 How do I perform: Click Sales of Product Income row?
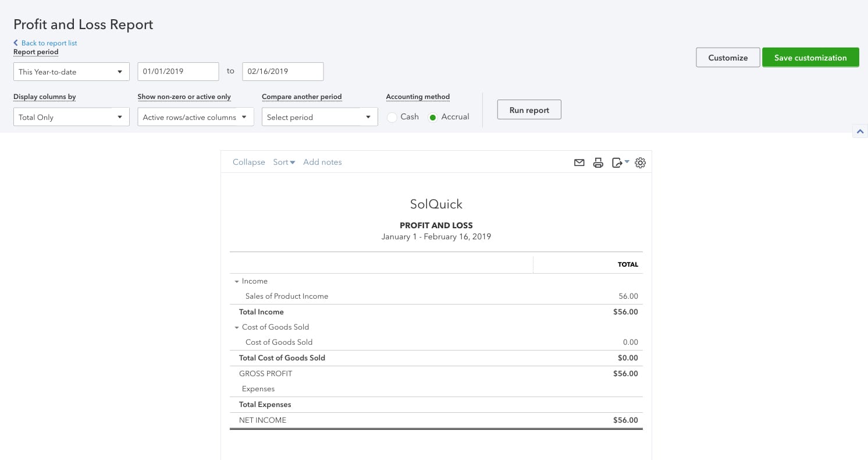436,296
